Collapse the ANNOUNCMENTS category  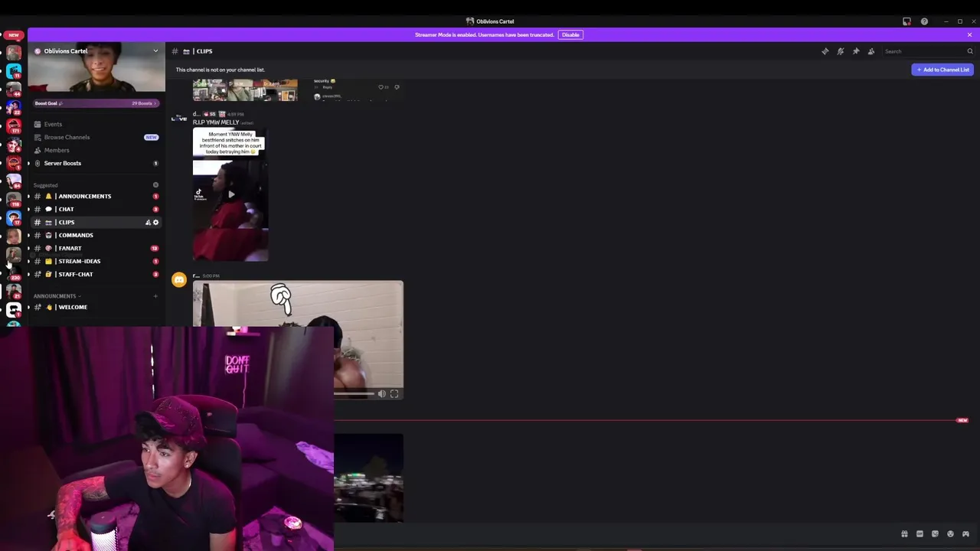(56, 296)
